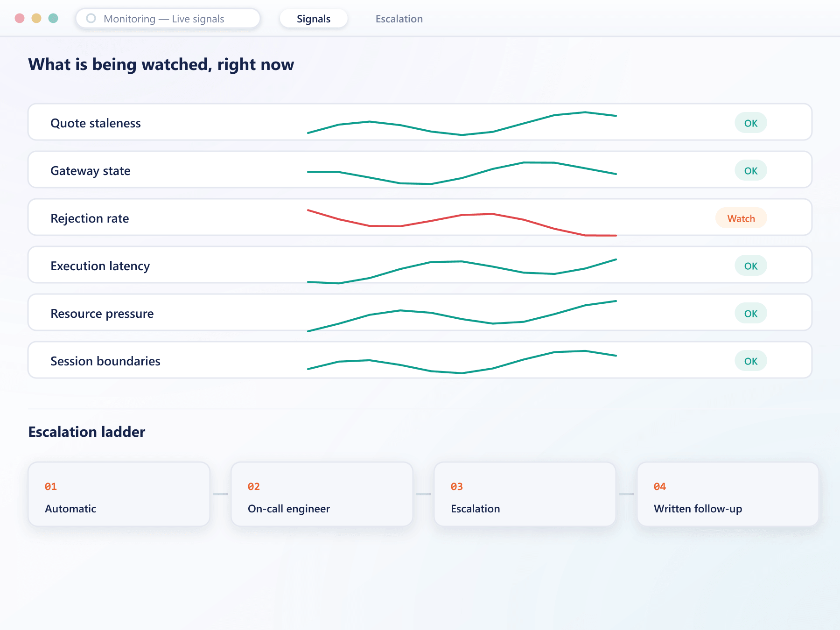Click the OK badge for Session boundaries
840x630 pixels.
751,361
